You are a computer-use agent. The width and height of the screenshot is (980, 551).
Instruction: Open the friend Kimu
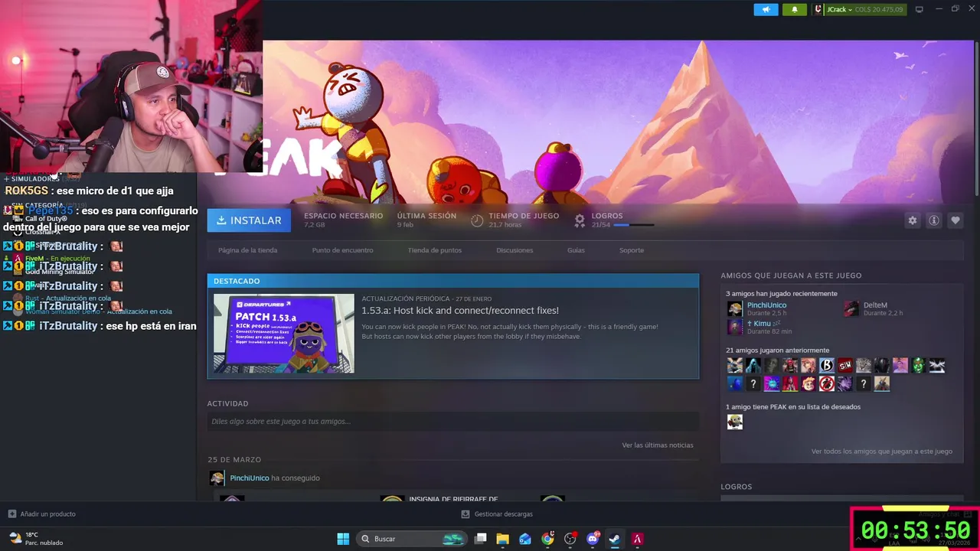[x=762, y=324]
